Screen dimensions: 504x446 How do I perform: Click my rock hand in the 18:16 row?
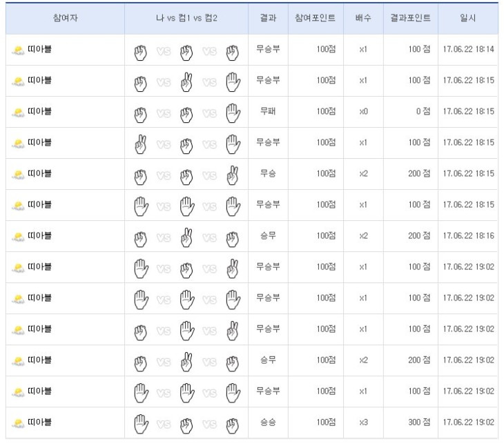[x=140, y=240]
